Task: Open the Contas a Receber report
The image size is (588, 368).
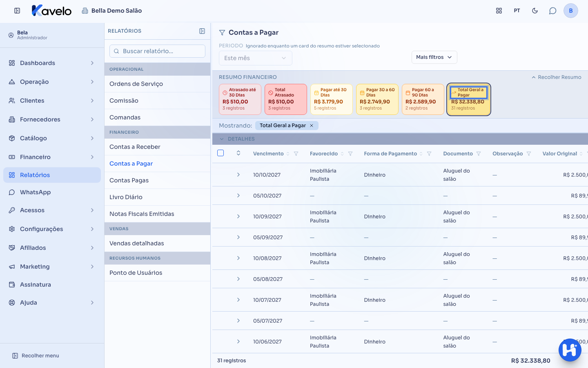Action: (157, 147)
